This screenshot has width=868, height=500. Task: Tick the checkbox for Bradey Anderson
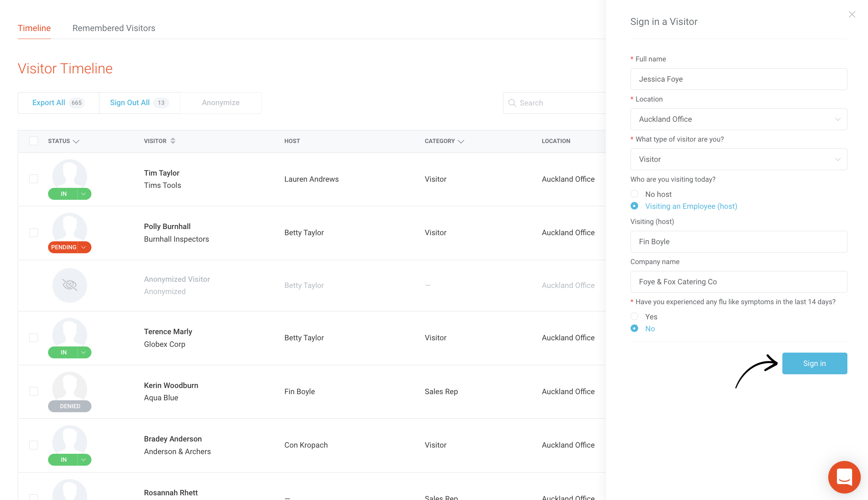pyautogui.click(x=34, y=445)
